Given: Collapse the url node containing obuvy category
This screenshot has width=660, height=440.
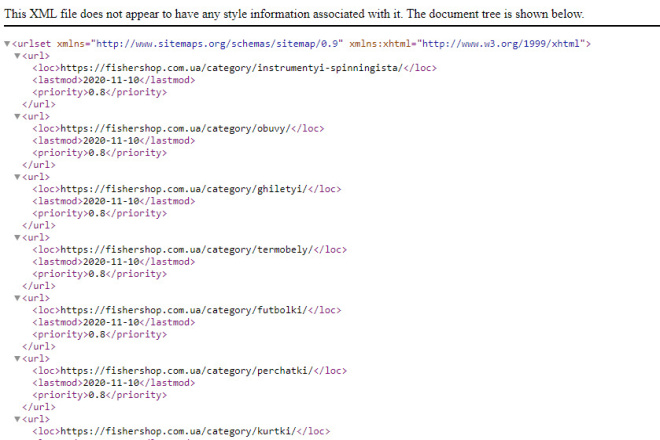Looking at the screenshot, I should pyautogui.click(x=17, y=117).
